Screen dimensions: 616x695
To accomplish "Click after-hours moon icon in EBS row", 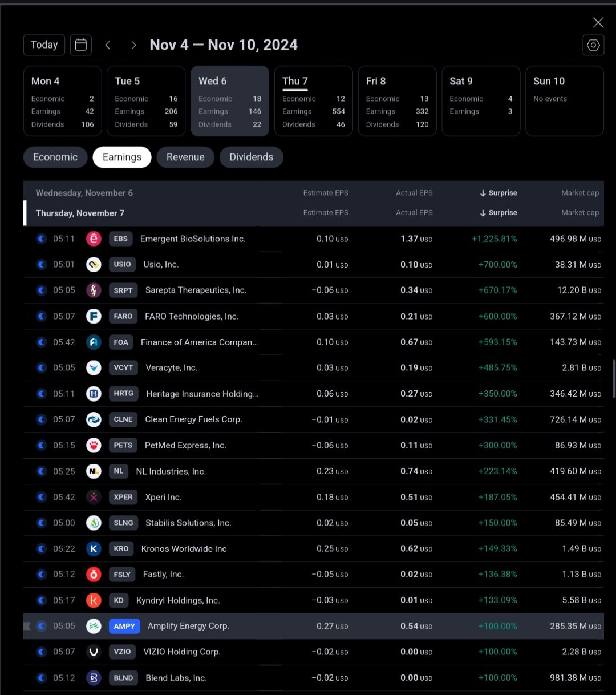I will point(41,239).
